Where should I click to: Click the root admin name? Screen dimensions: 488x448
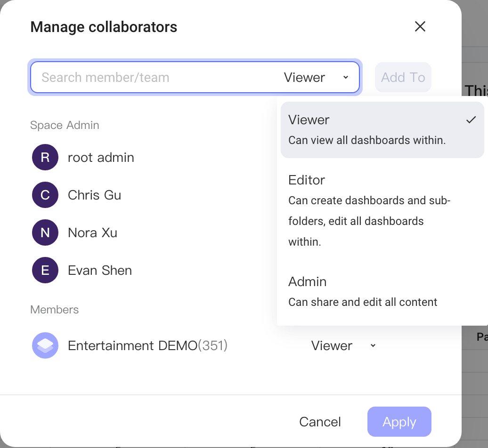click(x=101, y=158)
